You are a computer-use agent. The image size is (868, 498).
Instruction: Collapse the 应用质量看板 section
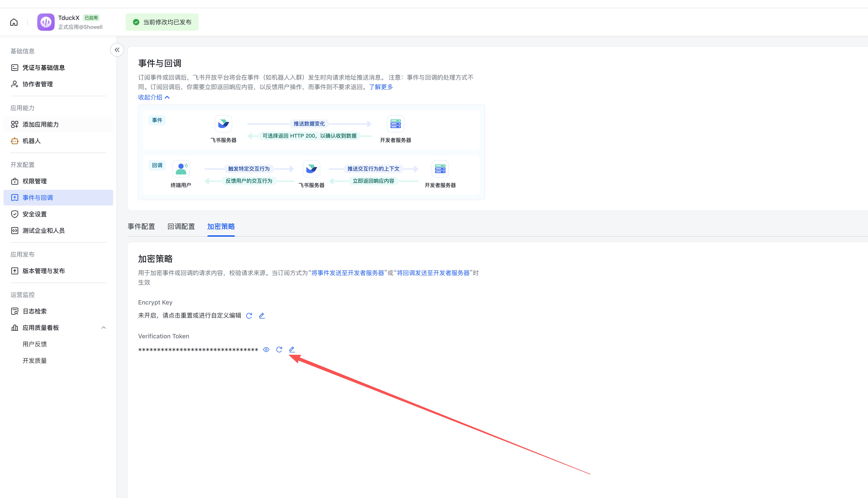104,328
